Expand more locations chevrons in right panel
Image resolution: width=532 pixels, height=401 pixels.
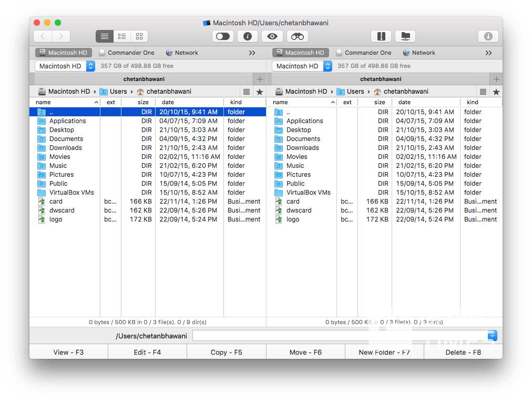488,53
